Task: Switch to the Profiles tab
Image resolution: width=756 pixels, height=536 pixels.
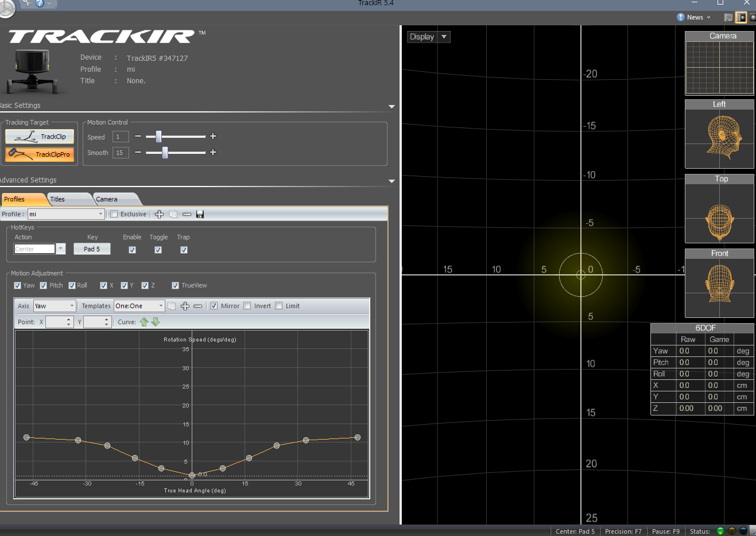Action: tap(23, 199)
